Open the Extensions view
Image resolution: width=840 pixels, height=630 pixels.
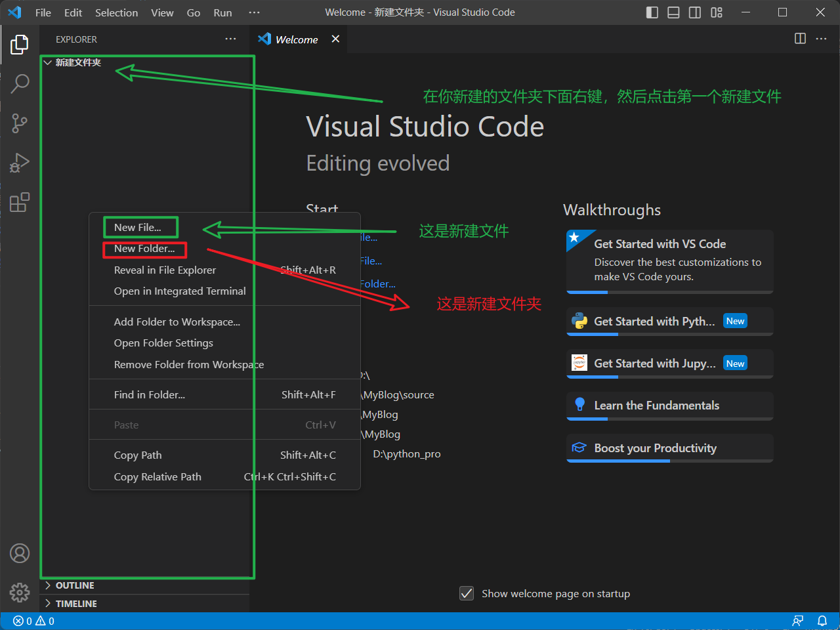(x=20, y=202)
